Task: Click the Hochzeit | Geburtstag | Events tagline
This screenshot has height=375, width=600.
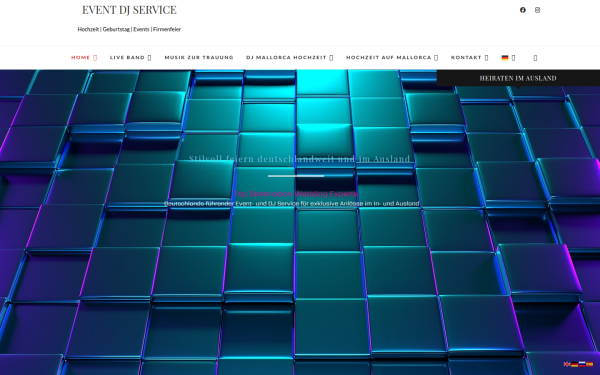Action: 129,29
